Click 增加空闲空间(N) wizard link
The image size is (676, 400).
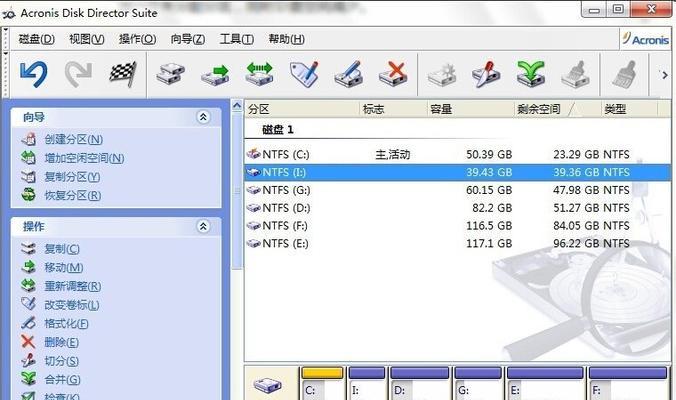click(84, 158)
